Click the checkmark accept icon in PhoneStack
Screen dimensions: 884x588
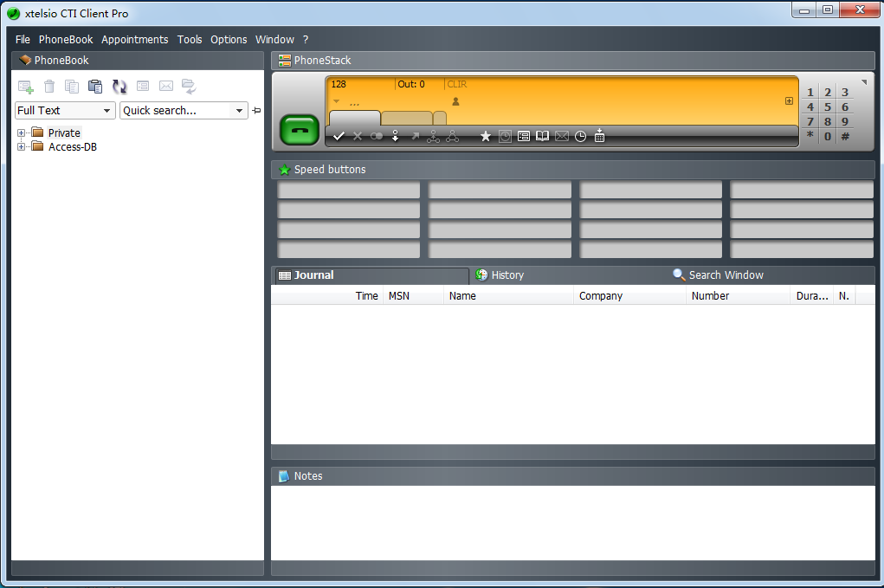click(339, 136)
